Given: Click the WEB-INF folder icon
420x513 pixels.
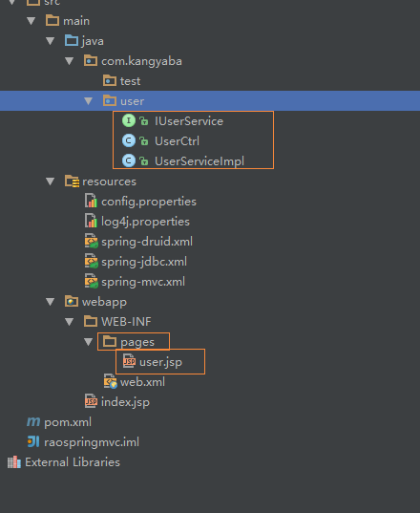Looking at the screenshot, I should [91, 321].
